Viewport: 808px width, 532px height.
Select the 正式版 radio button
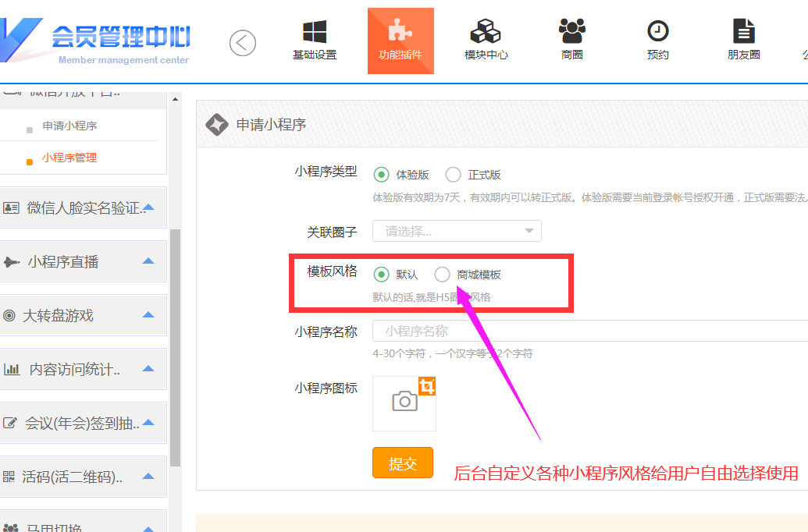pos(453,175)
